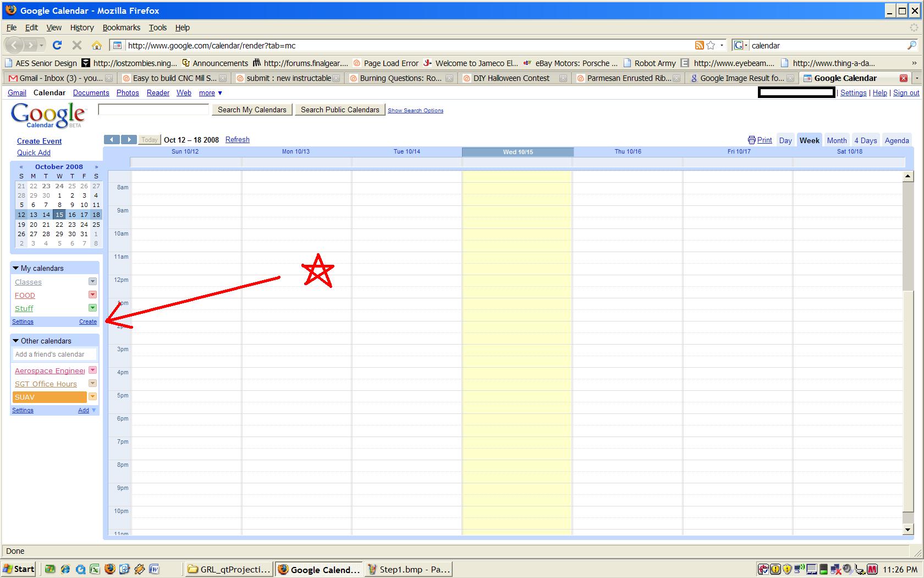Close the Gmail - Inbox browser tab
924x578 pixels.
(x=109, y=78)
